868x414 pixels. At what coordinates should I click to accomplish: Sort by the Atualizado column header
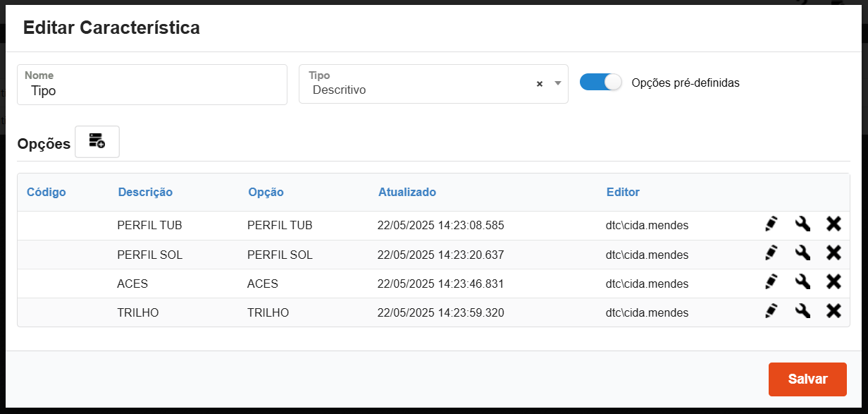click(x=407, y=192)
